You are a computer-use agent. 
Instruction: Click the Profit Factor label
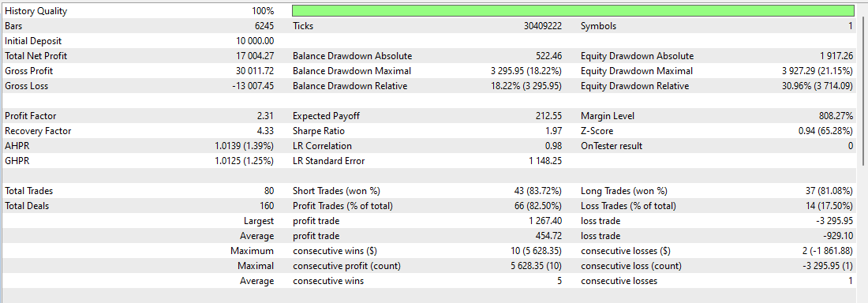(31, 116)
